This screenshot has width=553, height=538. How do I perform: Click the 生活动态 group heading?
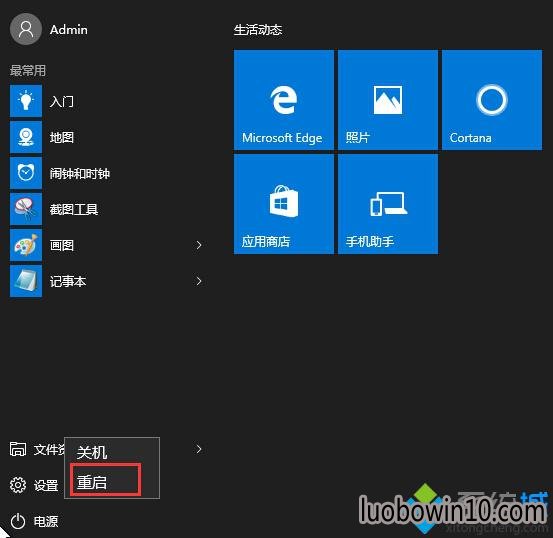coord(258,30)
